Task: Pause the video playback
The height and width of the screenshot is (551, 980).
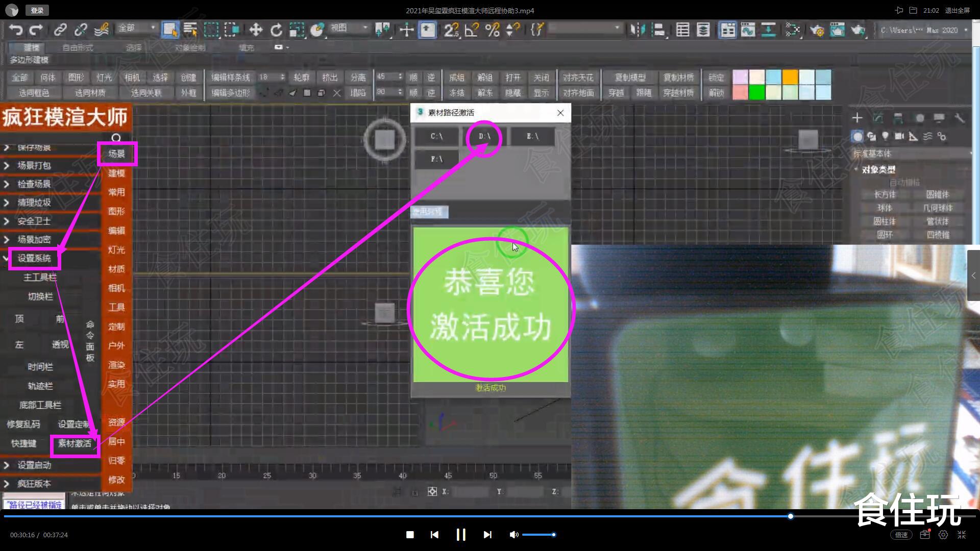Action: (x=460, y=535)
